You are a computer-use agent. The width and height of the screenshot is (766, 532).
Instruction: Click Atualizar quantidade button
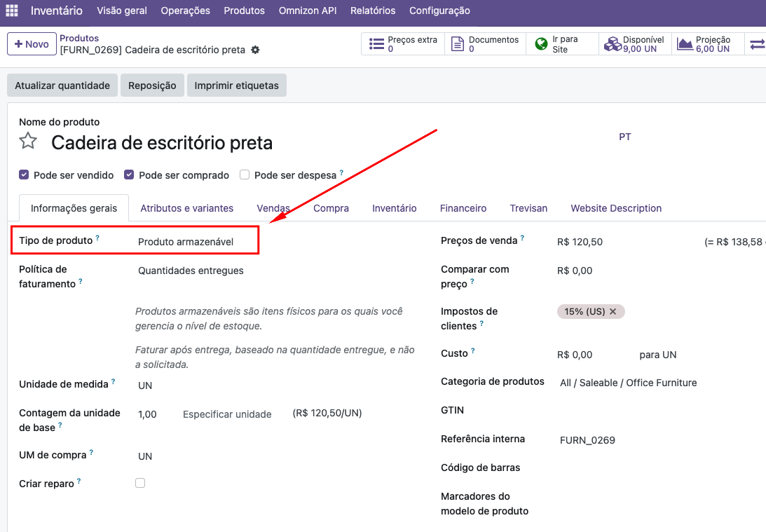point(62,86)
